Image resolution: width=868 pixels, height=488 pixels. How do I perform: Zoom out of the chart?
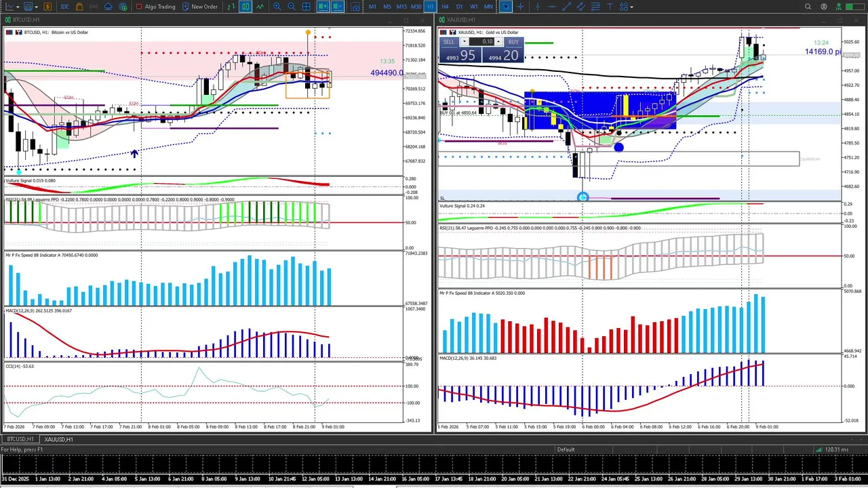[292, 7]
